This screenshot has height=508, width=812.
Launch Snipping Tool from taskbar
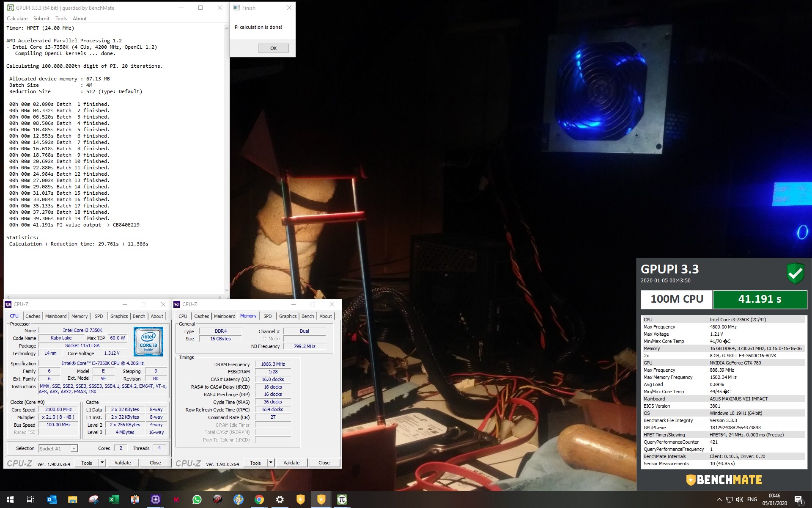93,500
